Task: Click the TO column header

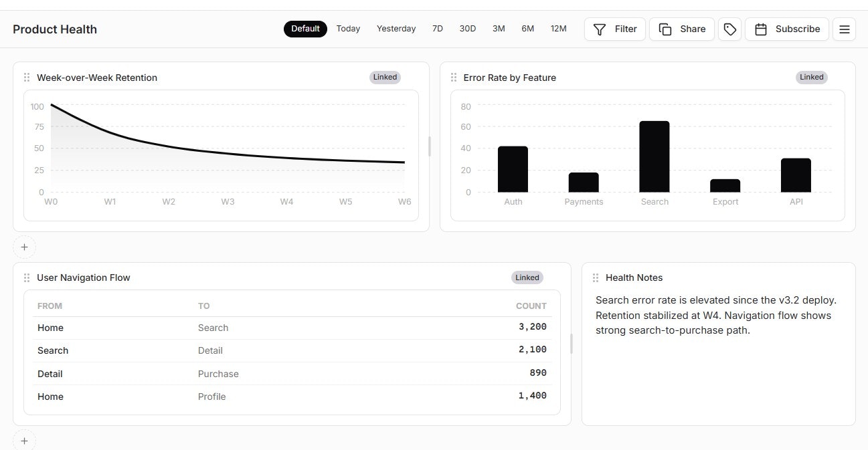Action: [x=203, y=306]
